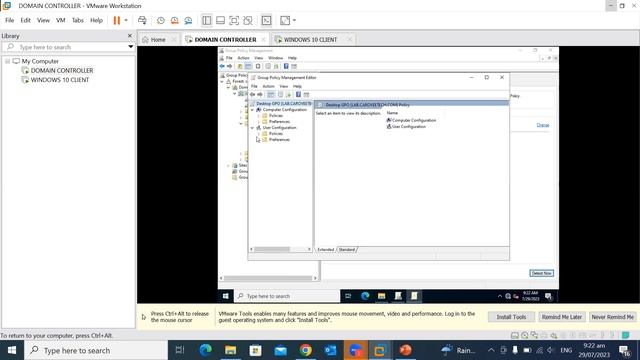Pause the virtual machine with the pause icon
The width and height of the screenshot is (640, 360).
(x=117, y=20)
